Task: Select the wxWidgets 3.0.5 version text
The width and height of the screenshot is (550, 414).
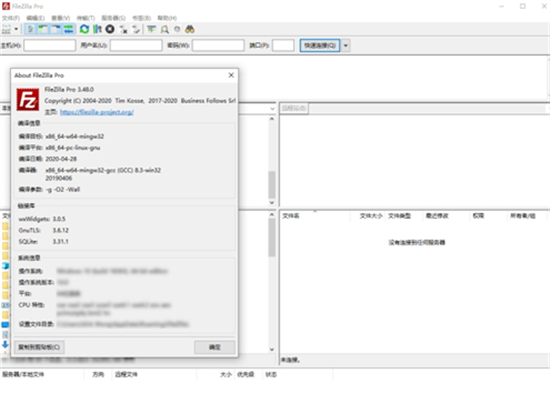Action: [59, 219]
